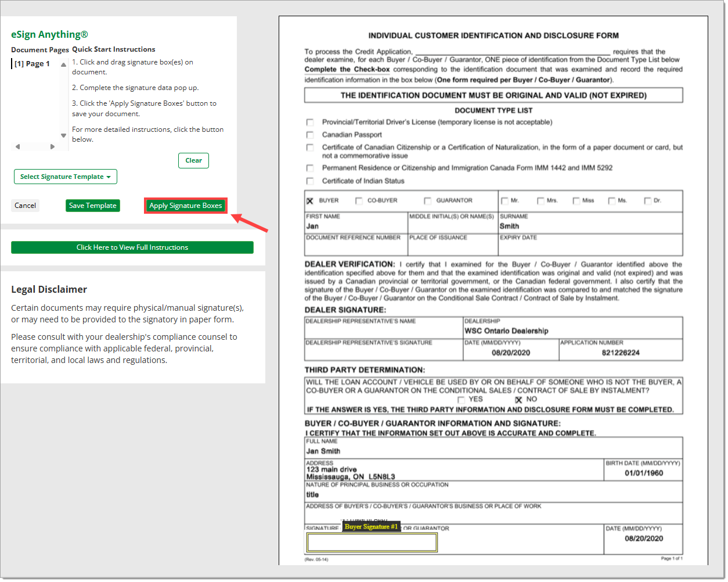Click Apply Signature Boxes button

coord(186,206)
